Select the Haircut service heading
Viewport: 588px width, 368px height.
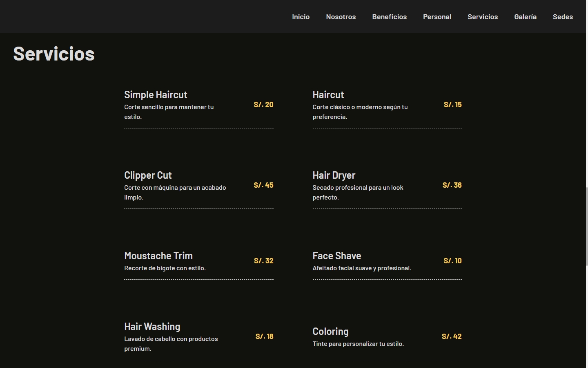(x=328, y=95)
